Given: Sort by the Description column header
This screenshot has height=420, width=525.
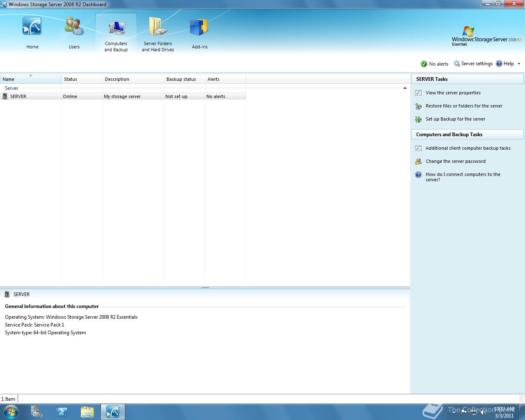Looking at the screenshot, I should [x=133, y=79].
